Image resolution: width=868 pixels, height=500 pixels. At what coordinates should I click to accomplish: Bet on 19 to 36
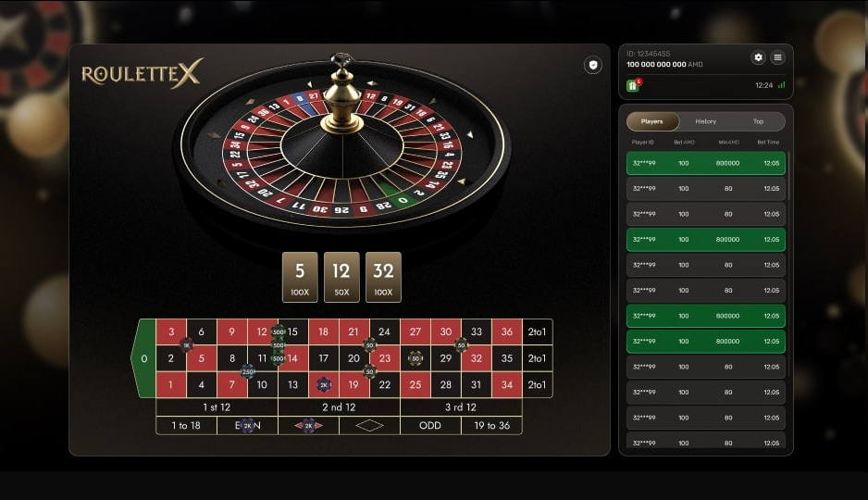491,425
